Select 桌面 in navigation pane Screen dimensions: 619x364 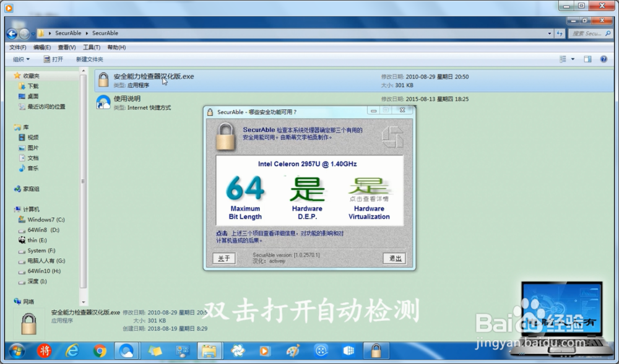[29, 97]
